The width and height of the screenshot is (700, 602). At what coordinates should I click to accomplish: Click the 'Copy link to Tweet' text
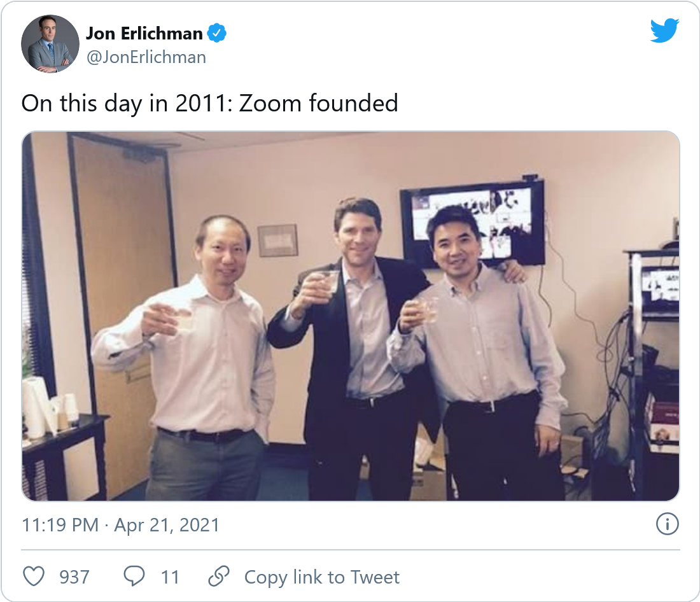click(321, 577)
